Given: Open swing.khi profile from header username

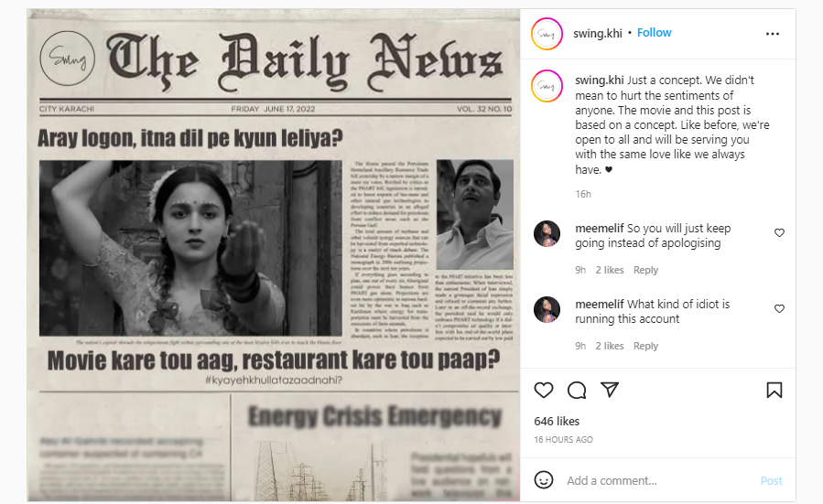Looking at the screenshot, I should tap(597, 33).
